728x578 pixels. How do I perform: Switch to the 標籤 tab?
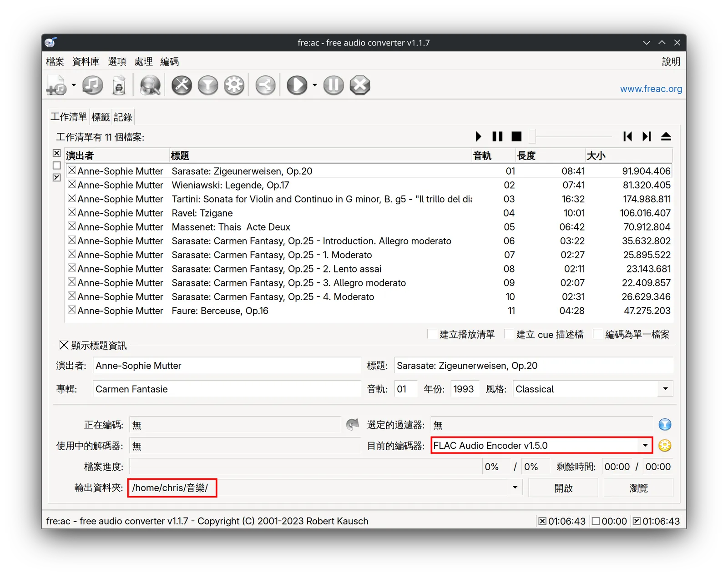101,117
